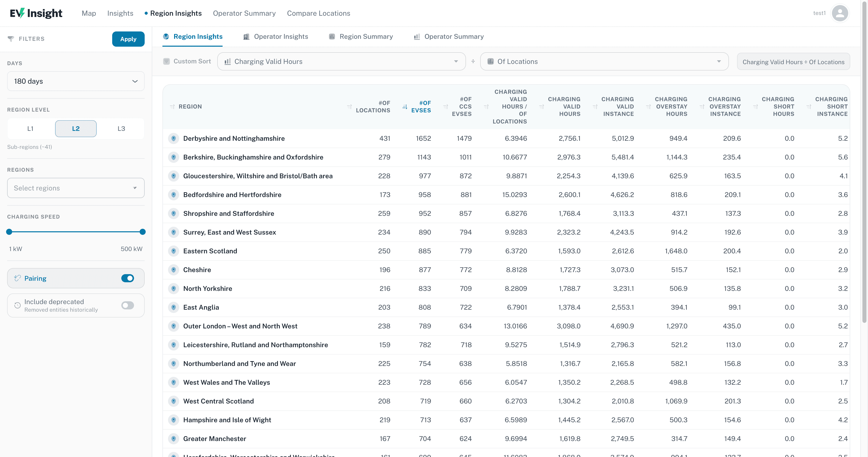The width and height of the screenshot is (868, 457).
Task: Open Surrey, East and West Sussex row
Action: tap(506, 232)
